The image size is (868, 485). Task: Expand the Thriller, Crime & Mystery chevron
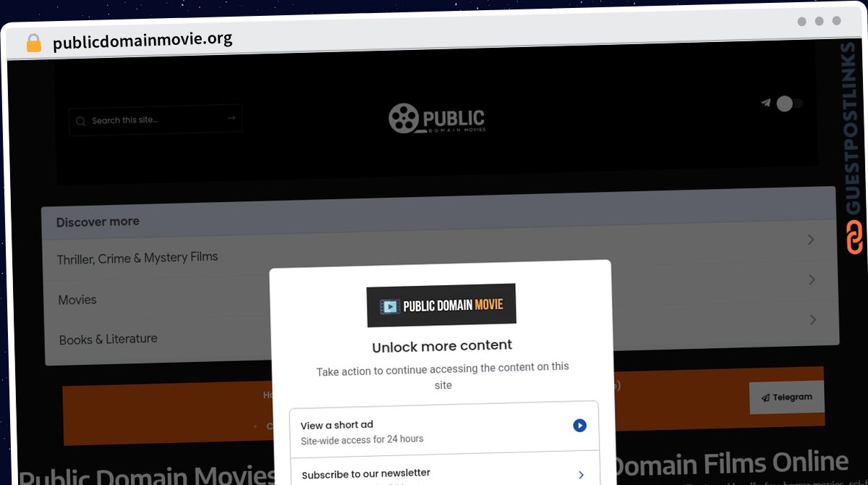pos(811,240)
